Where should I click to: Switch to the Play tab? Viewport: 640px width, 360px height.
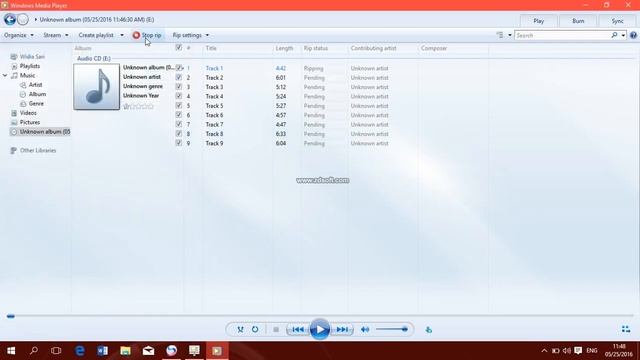point(538,21)
